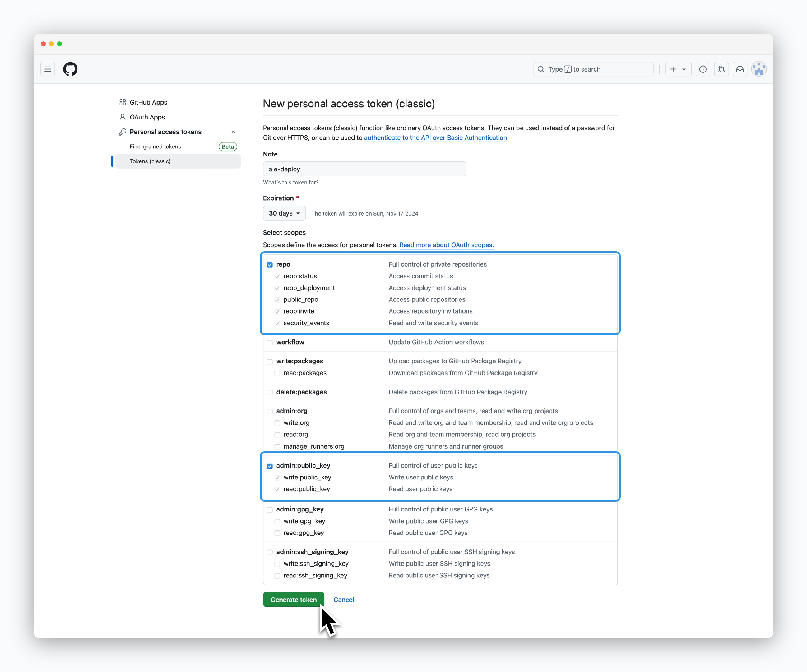This screenshot has height=672, width=807.
Task: Enable the read:ssh_signing_key checkbox
Action: tap(277, 576)
